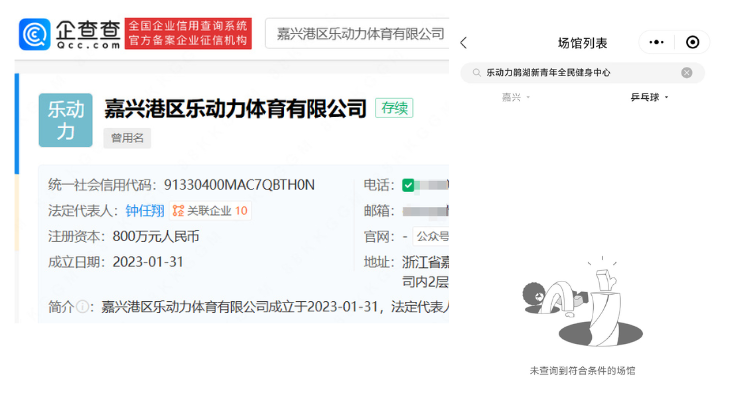Click the Qcc.com logo icon

(34, 34)
